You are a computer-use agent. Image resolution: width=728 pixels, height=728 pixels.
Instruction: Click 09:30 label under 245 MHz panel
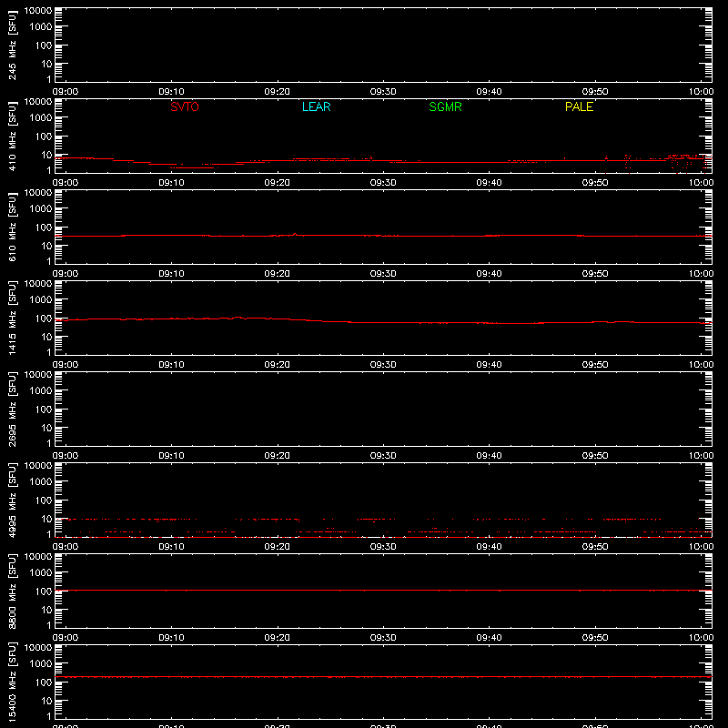pos(383,92)
